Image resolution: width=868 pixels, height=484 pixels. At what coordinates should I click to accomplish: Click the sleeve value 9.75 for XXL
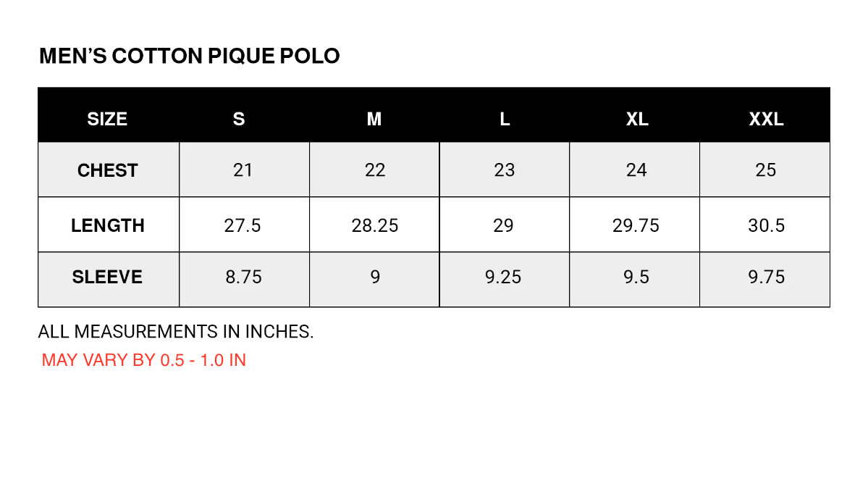point(766,278)
